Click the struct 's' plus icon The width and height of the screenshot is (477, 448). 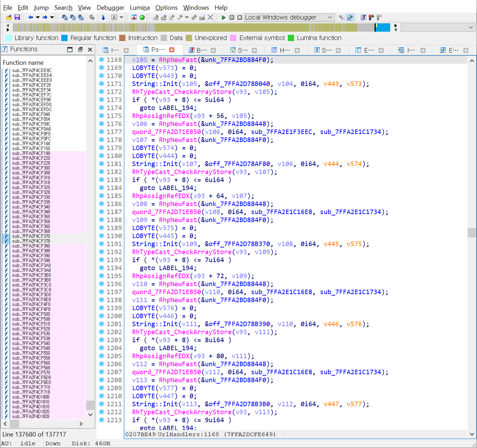tap(180, 17)
